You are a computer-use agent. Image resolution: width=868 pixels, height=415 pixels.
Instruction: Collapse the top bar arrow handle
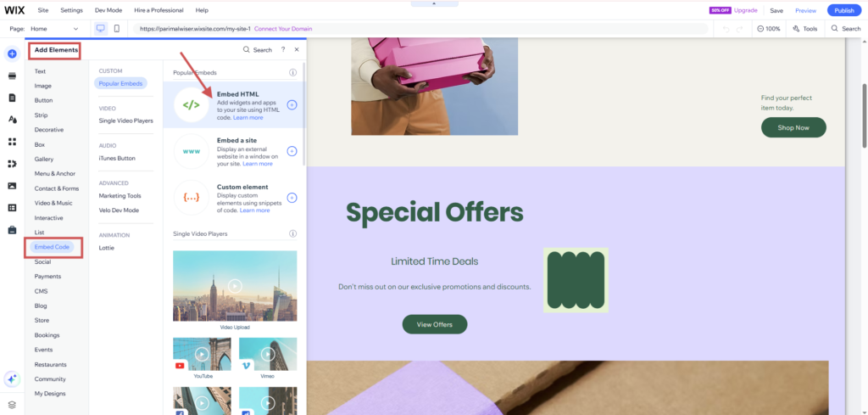click(x=434, y=3)
